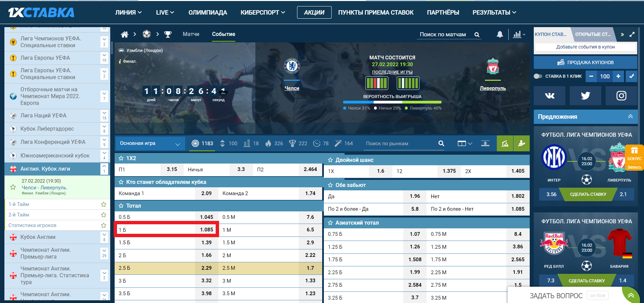
Task: Switch to the Матчи tab
Action: (191, 34)
